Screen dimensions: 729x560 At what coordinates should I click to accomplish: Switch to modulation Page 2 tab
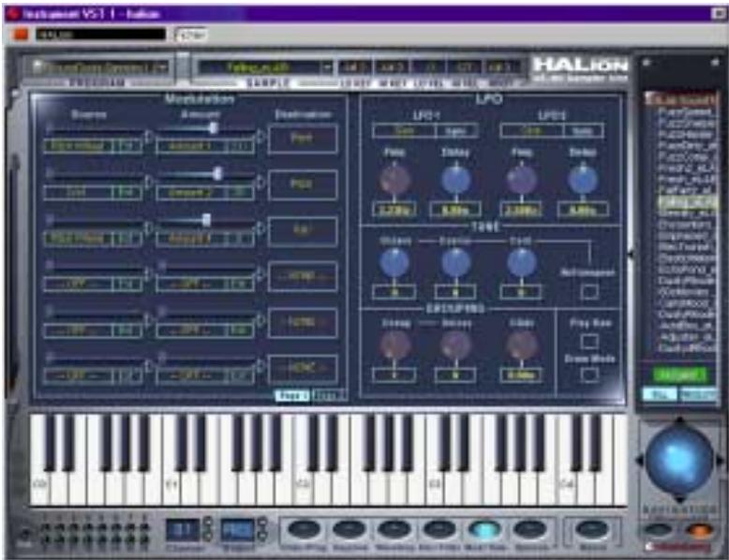coord(329,395)
